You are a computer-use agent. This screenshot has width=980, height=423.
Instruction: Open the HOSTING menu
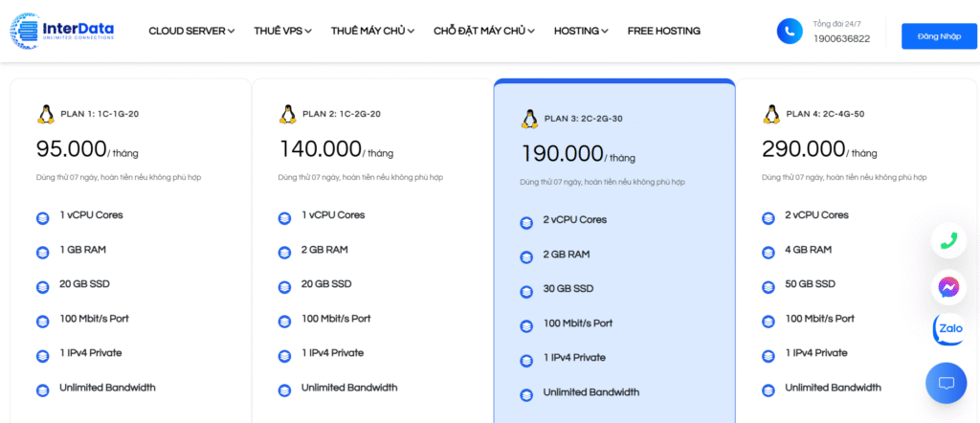[x=581, y=31]
